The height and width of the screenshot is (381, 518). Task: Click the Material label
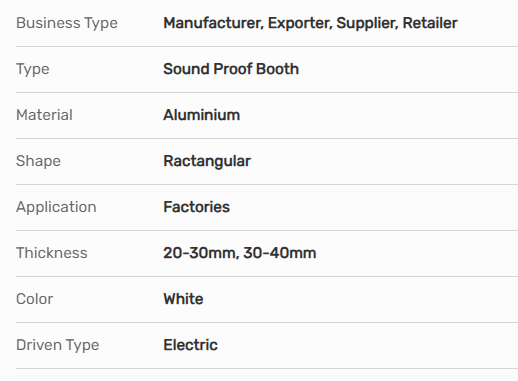coord(44,115)
